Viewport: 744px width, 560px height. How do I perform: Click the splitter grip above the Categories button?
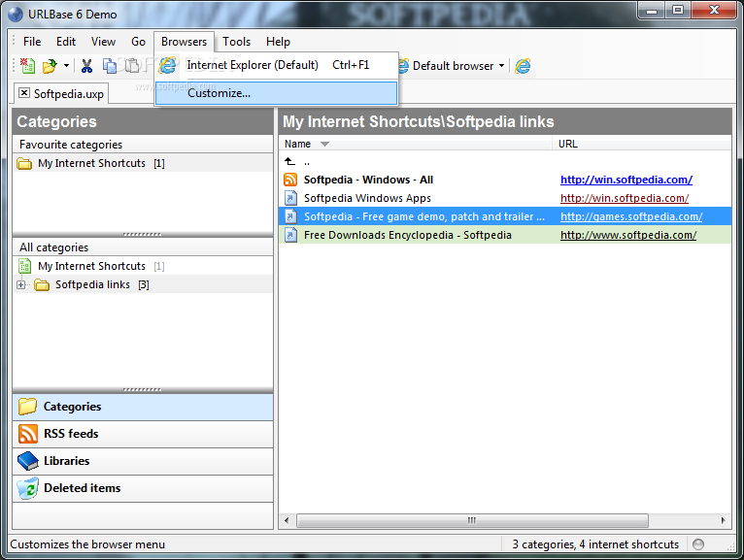coord(143,390)
